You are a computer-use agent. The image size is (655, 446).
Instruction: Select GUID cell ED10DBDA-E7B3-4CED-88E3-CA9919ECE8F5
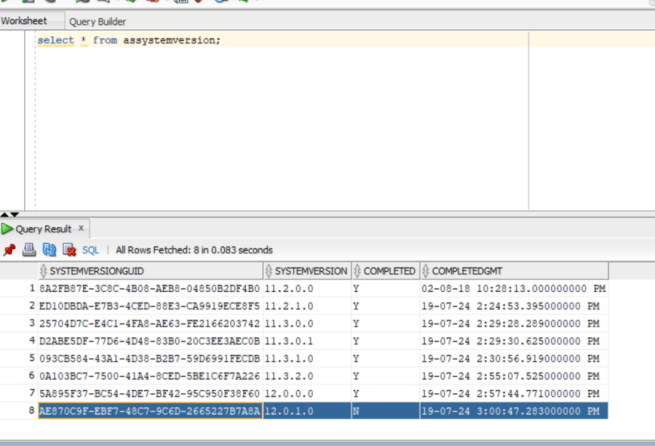(150, 306)
